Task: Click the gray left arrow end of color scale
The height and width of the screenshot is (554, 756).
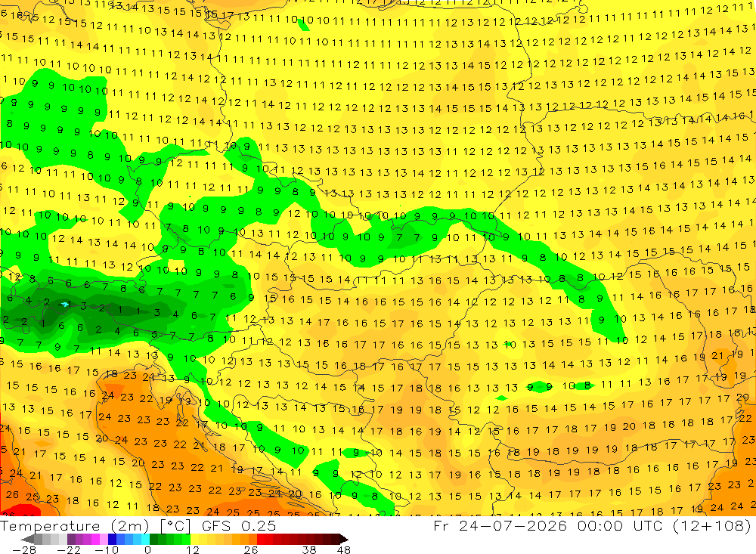Action: click(27, 539)
